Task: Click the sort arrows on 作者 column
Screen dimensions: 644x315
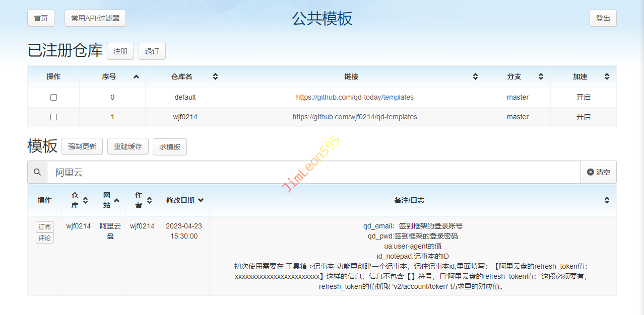Action: pyautogui.click(x=149, y=200)
